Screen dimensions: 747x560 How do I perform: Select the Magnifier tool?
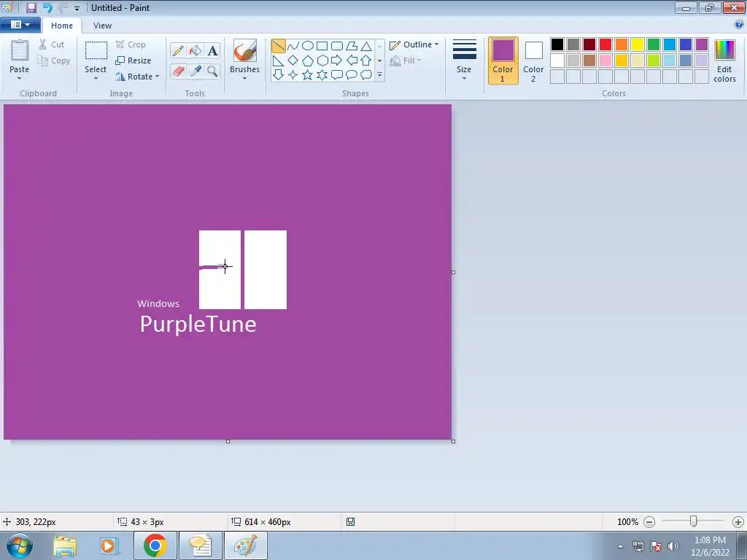[x=212, y=71]
